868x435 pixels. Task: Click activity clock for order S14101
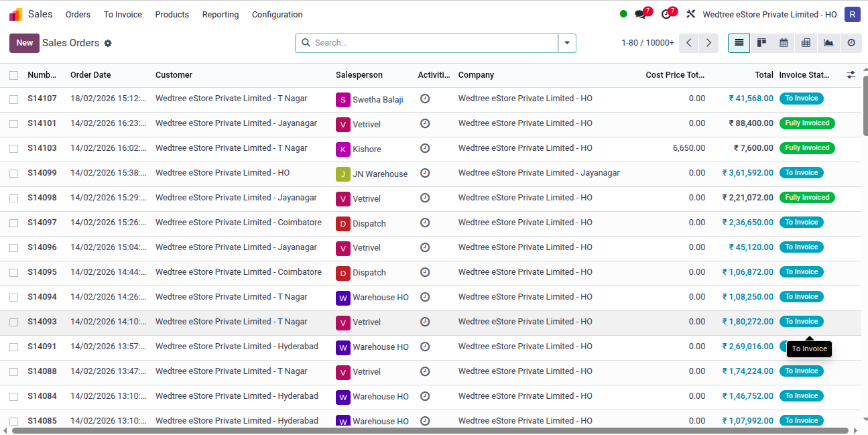pyautogui.click(x=425, y=123)
